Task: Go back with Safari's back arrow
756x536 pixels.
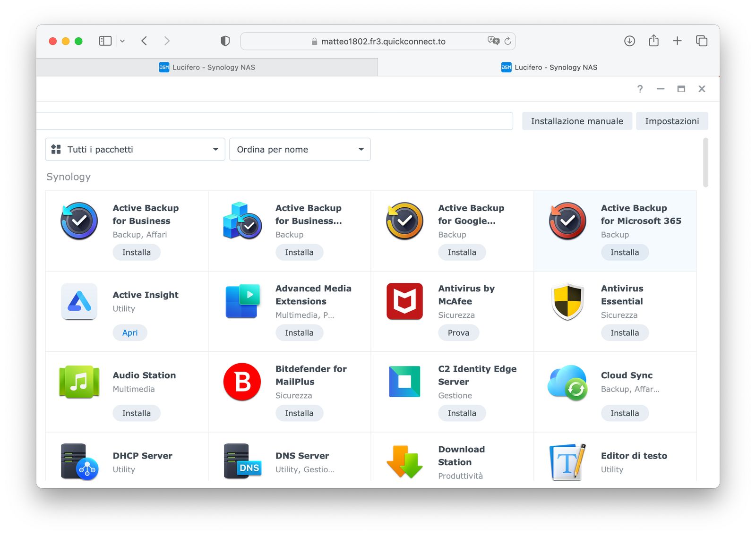Action: click(144, 41)
